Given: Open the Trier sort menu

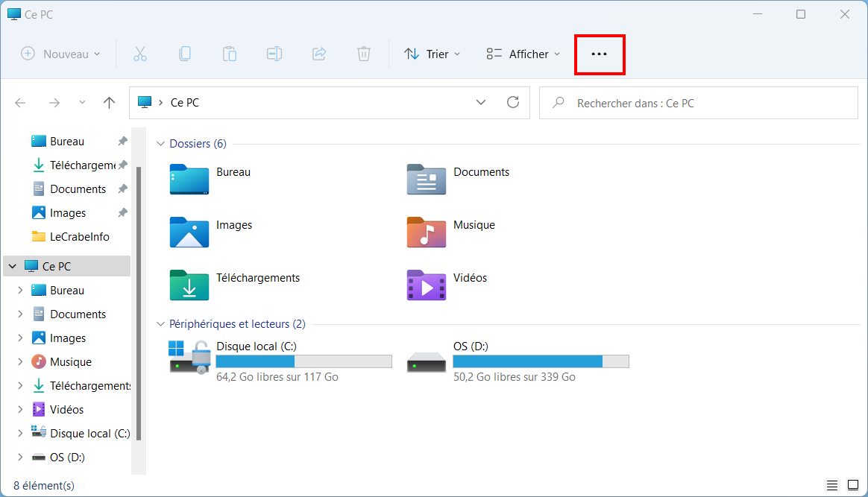Looking at the screenshot, I should coord(433,54).
